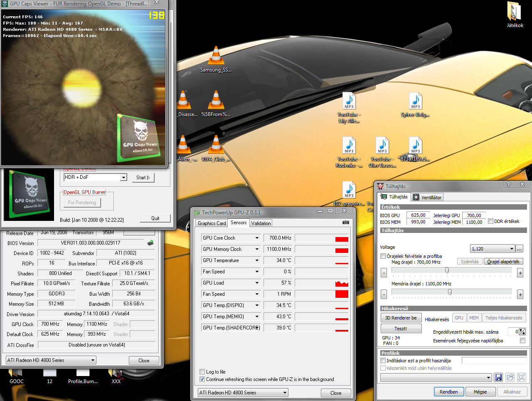Select the desktop file named 12
532x401 pixels.
click(49, 377)
